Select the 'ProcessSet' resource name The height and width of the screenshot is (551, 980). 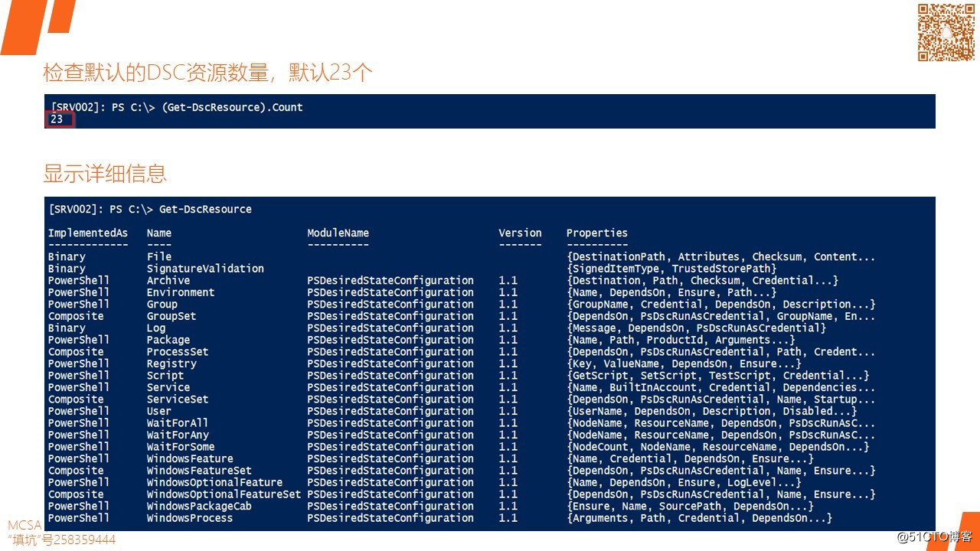coord(178,352)
